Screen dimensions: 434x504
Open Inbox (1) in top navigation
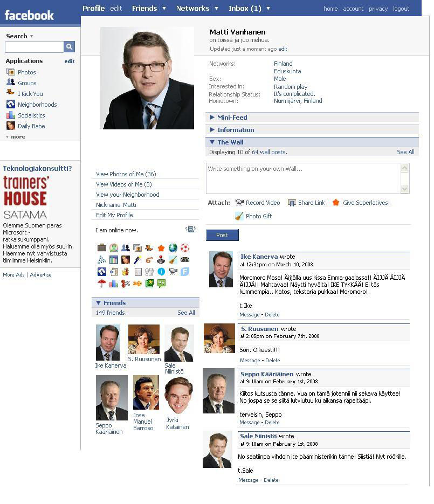[x=245, y=9]
